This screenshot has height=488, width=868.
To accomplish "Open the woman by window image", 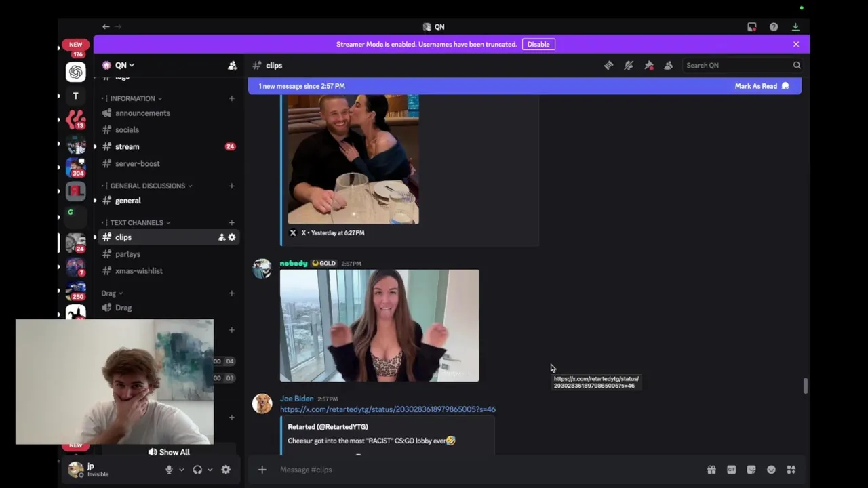I will (380, 326).
